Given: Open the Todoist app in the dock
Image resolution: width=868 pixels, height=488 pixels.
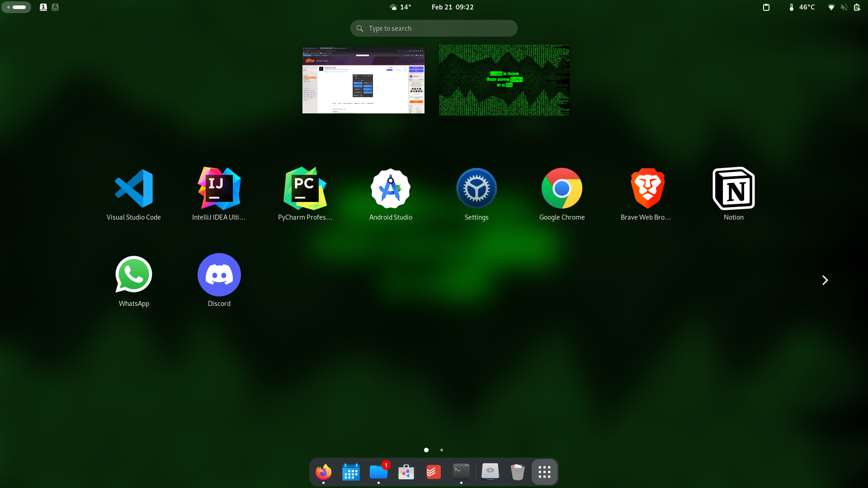Looking at the screenshot, I should pos(434,472).
